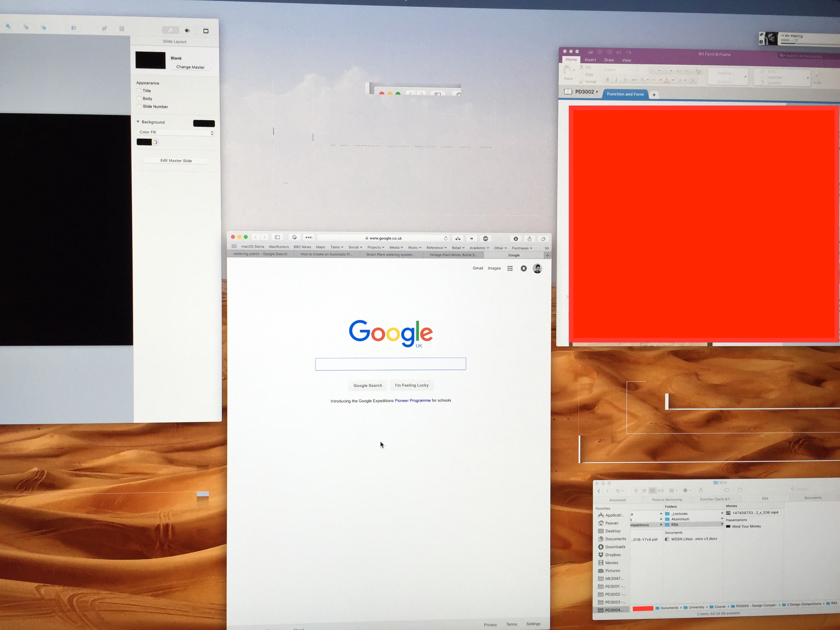Open the colour wheel picker in Keynote
Viewport: 840px width, 630px height.
[155, 142]
